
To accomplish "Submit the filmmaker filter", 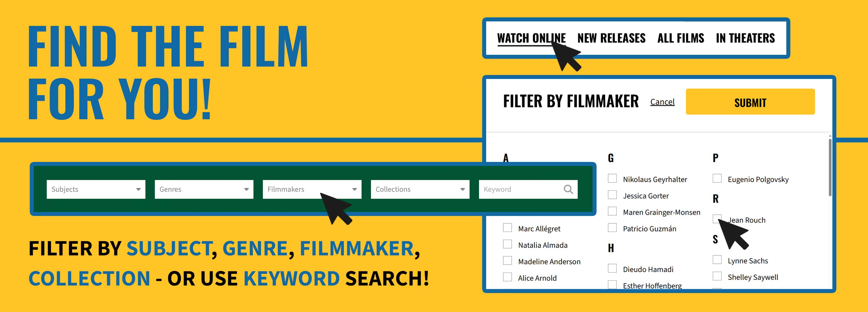I will click(x=750, y=102).
